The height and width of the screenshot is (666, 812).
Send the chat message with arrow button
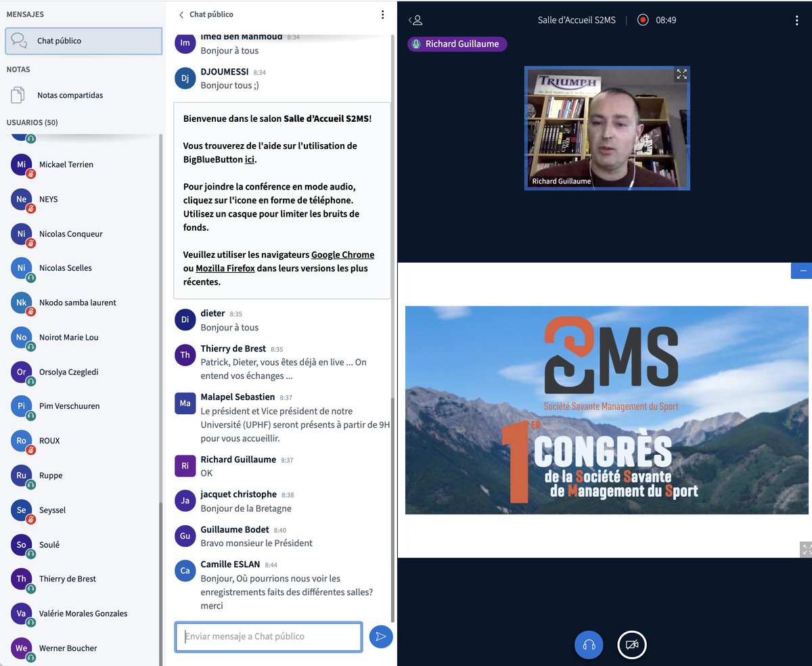381,636
